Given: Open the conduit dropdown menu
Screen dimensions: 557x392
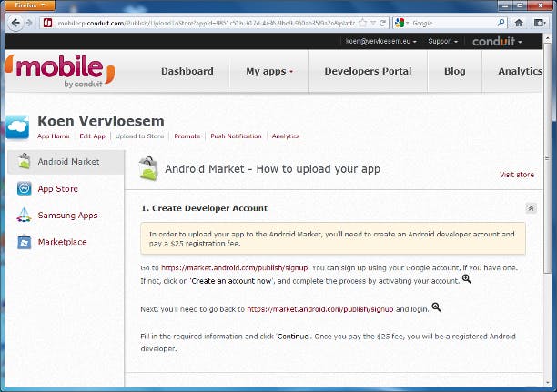Looking at the screenshot, I should [x=497, y=42].
